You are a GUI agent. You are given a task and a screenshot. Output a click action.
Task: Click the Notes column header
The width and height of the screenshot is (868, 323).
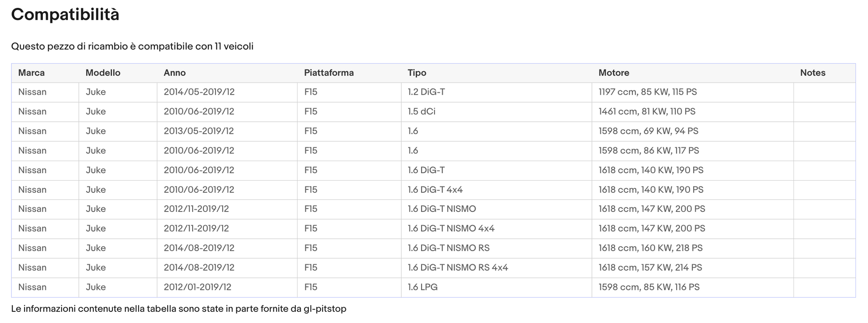tap(812, 73)
